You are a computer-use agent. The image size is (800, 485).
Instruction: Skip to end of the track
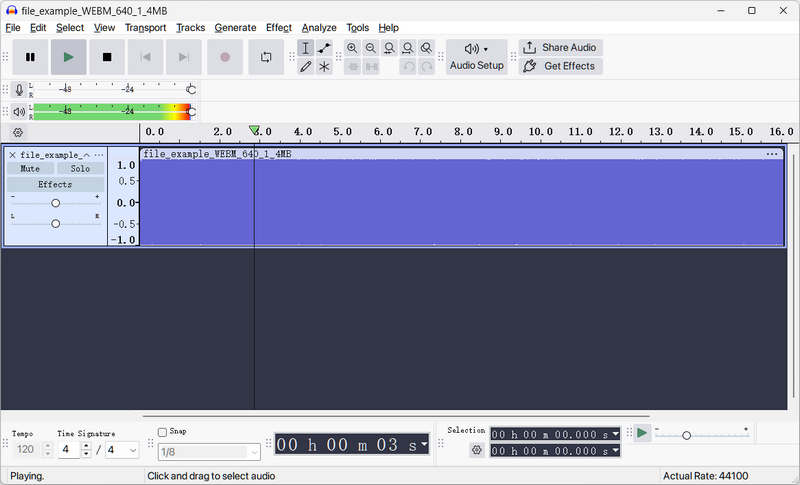tap(184, 57)
